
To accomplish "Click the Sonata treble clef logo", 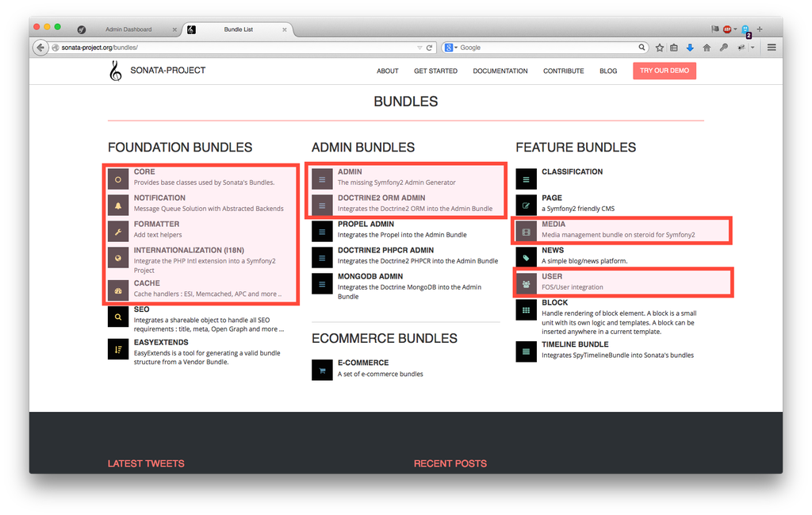I will coord(116,71).
